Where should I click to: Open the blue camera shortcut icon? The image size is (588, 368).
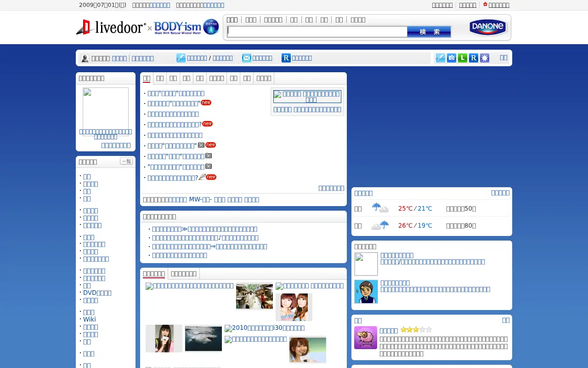click(452, 58)
